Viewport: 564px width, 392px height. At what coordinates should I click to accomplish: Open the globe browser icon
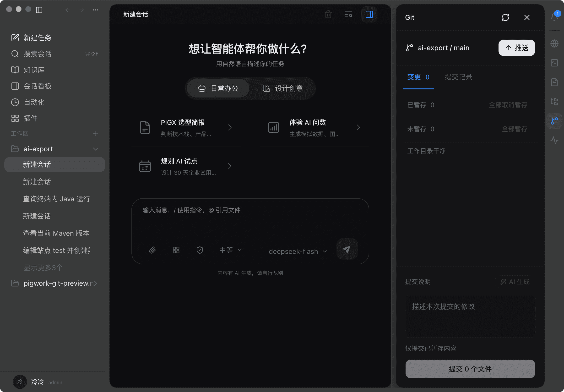pyautogui.click(x=554, y=44)
